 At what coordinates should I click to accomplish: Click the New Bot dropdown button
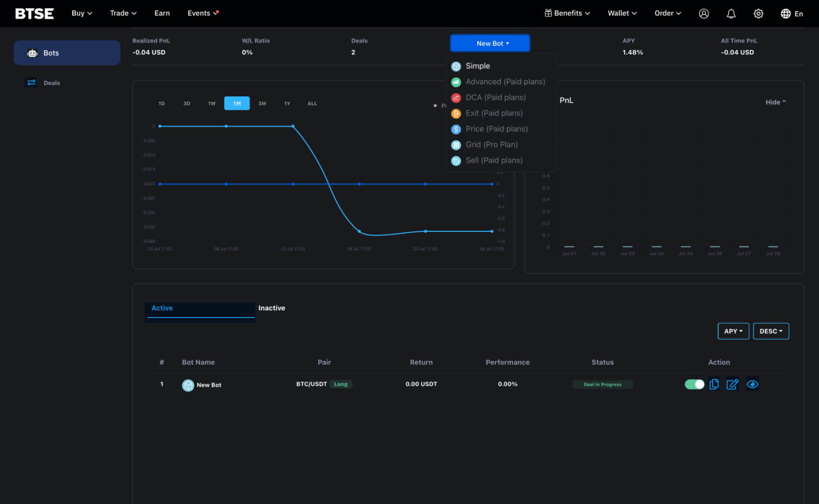(x=490, y=43)
